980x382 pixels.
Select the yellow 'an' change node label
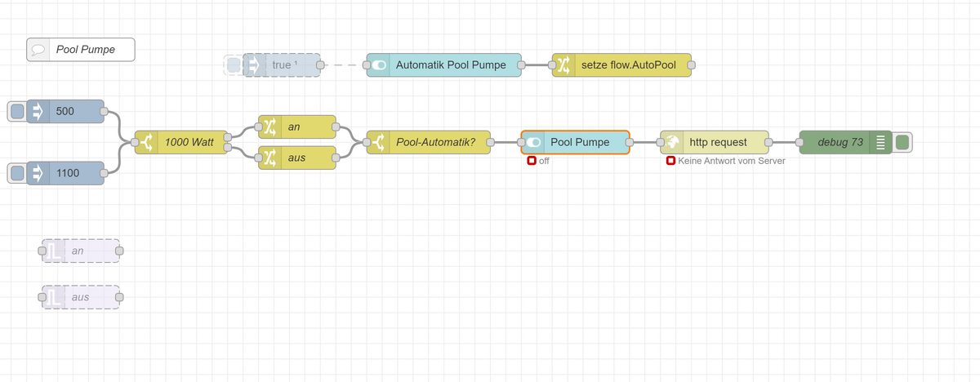(294, 127)
